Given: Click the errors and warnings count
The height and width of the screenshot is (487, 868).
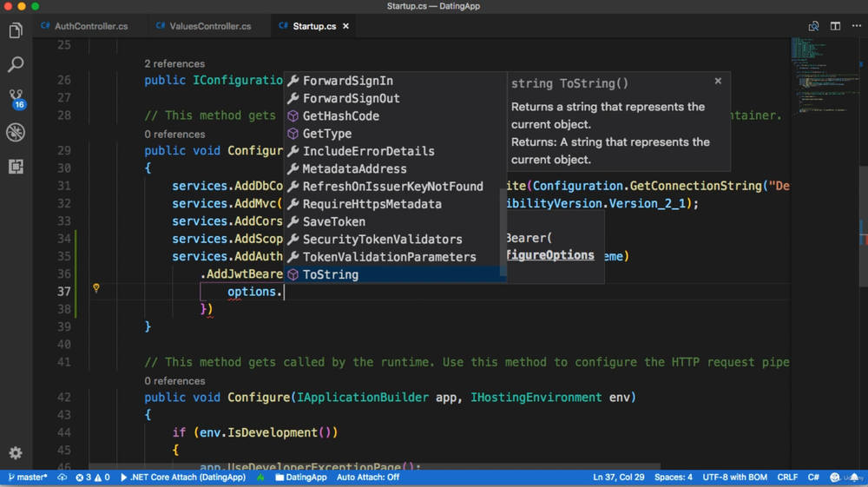Looking at the screenshot, I should click(92, 477).
